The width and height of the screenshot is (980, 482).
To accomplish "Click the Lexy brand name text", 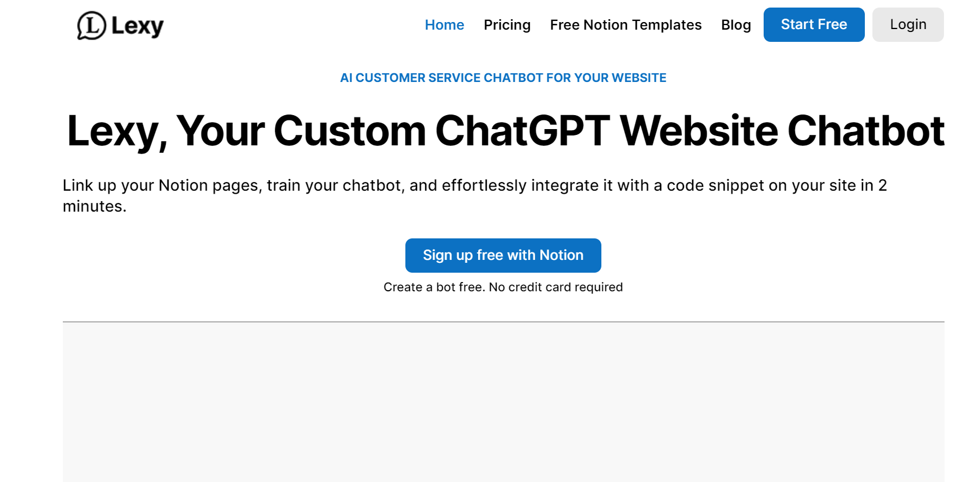I will (138, 25).
